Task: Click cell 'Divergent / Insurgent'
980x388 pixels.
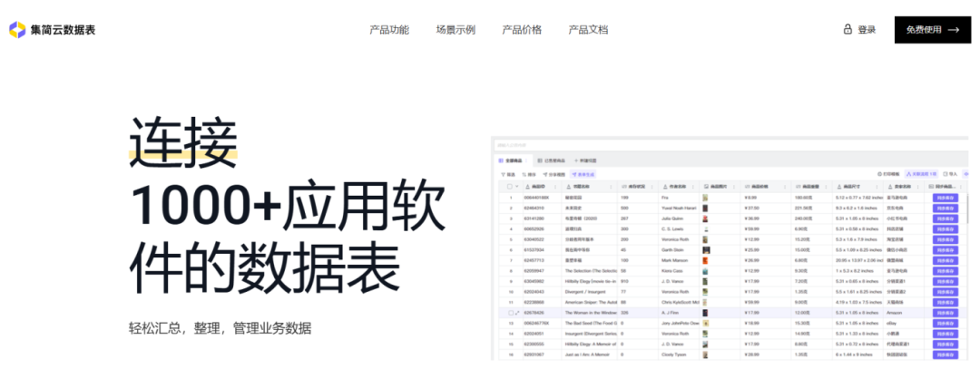Action: (590, 292)
